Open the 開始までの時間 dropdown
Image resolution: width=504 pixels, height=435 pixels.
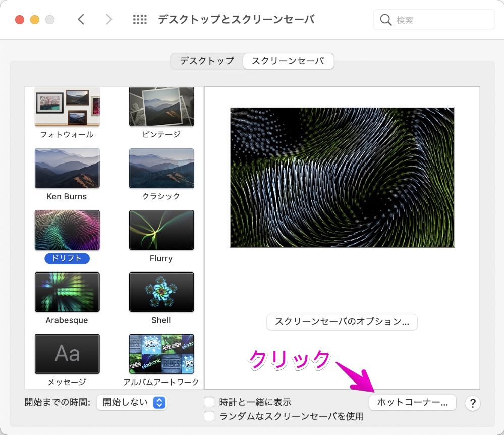click(131, 402)
